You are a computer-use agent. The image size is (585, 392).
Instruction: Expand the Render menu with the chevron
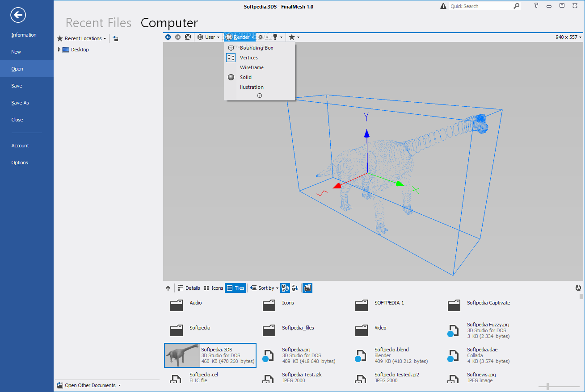(260, 96)
